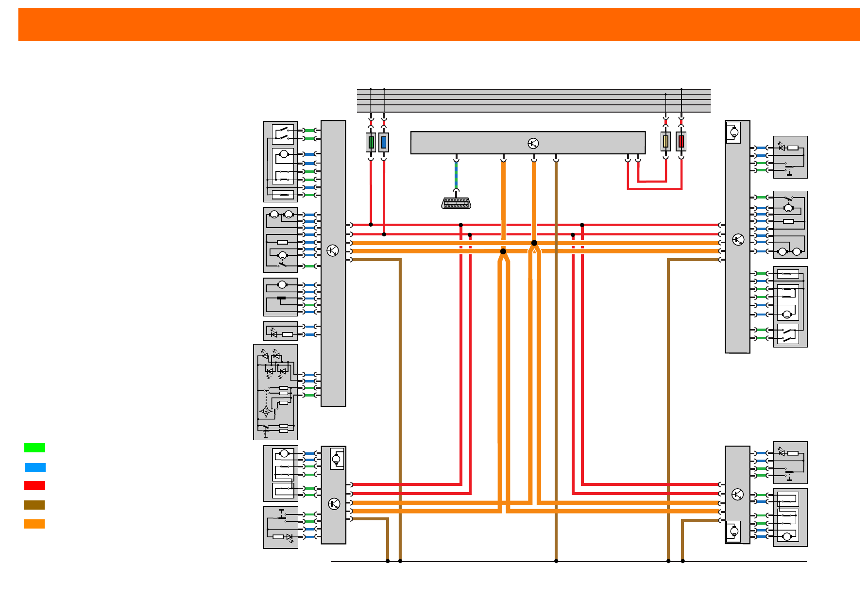Click motor symbol atop upper-right control unit
The image size is (868, 613).
point(733,132)
